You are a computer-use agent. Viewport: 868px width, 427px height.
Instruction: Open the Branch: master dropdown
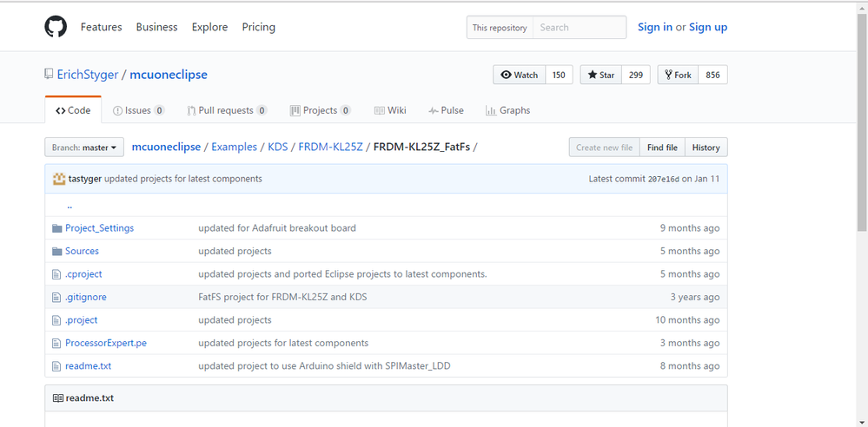(84, 148)
